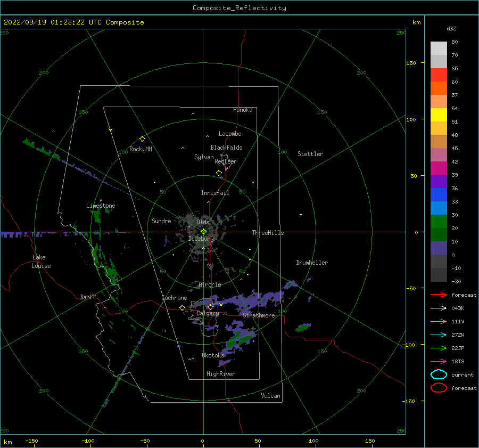Image resolution: width=479 pixels, height=448 pixels.
Task: Click the Lake Louise label
Action: (41, 262)
